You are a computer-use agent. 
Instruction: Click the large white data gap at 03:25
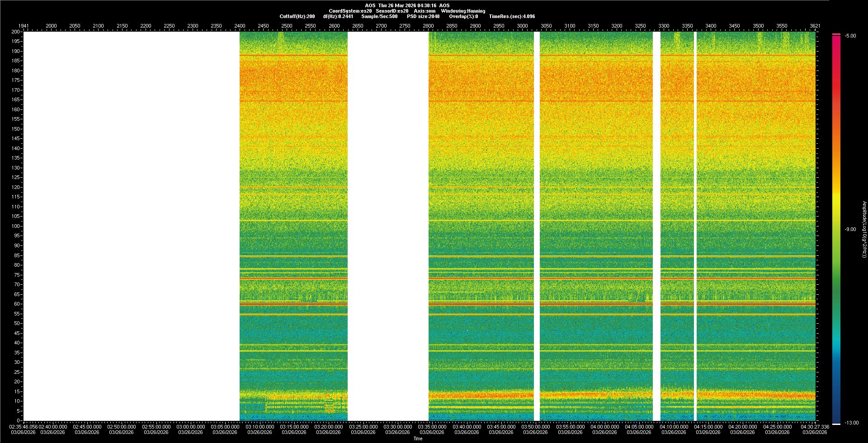coord(388,226)
